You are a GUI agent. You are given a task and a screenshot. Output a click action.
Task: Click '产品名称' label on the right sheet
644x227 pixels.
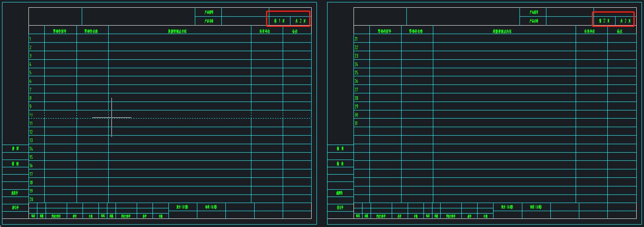pyautogui.click(x=534, y=21)
